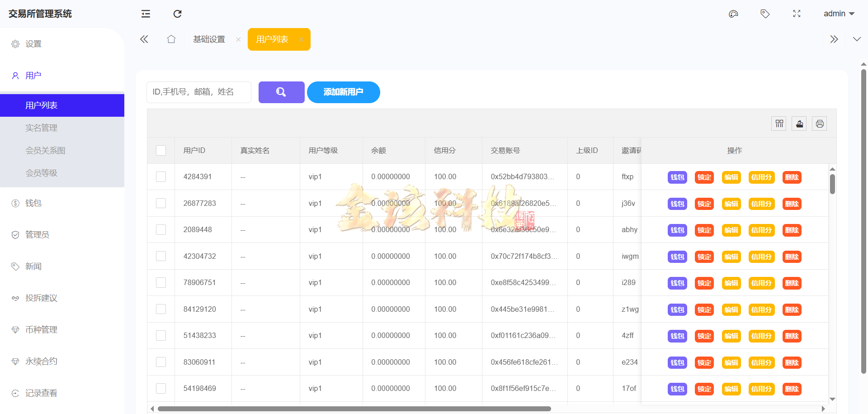Open the admin account dropdown
Screen dimensions: 868x414
[839, 14]
